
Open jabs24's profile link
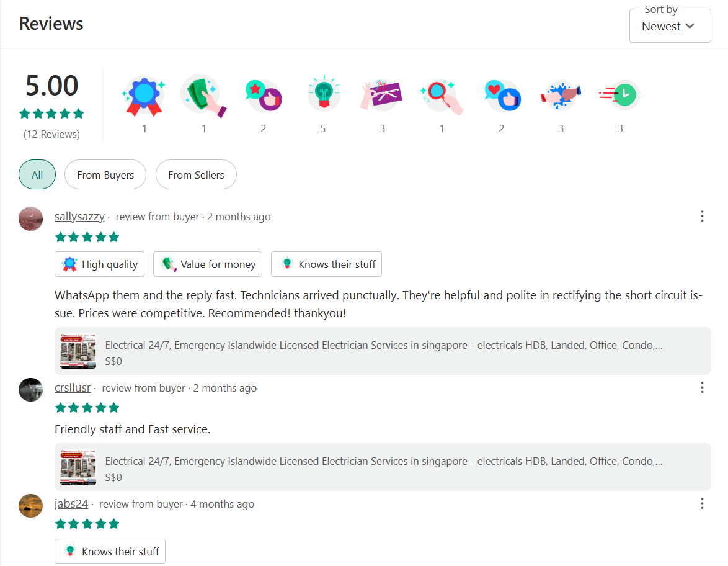[71, 503]
